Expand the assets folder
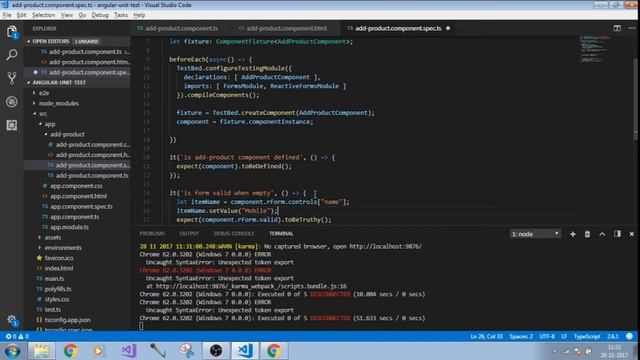This screenshot has height=360, width=640. [x=53, y=237]
